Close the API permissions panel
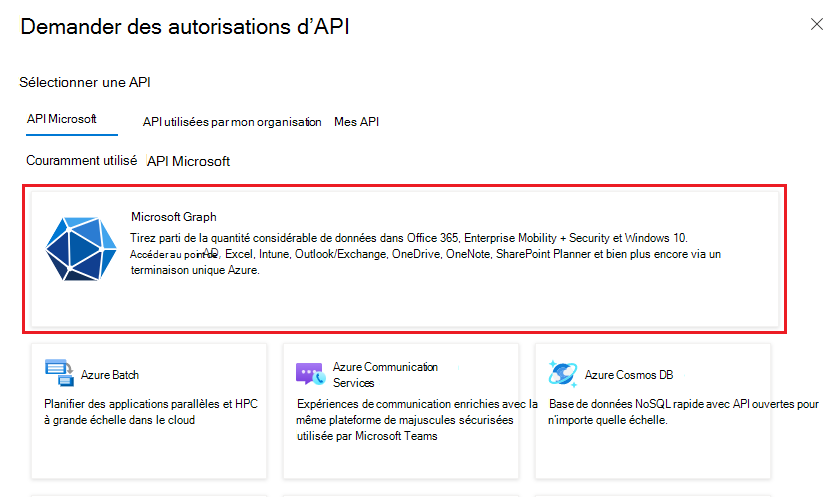The width and height of the screenshot is (833, 497). [x=817, y=24]
